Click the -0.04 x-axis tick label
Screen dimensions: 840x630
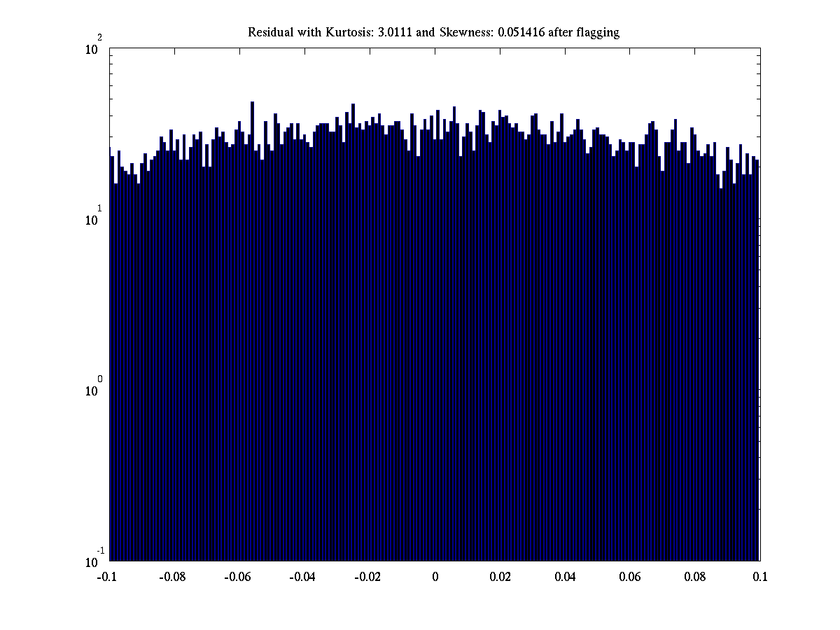tap(304, 577)
